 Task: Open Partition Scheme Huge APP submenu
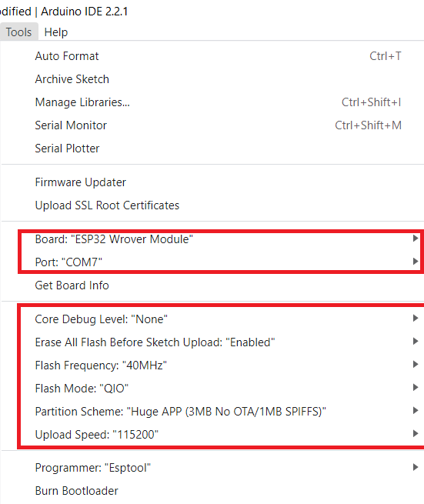[x=212, y=412]
